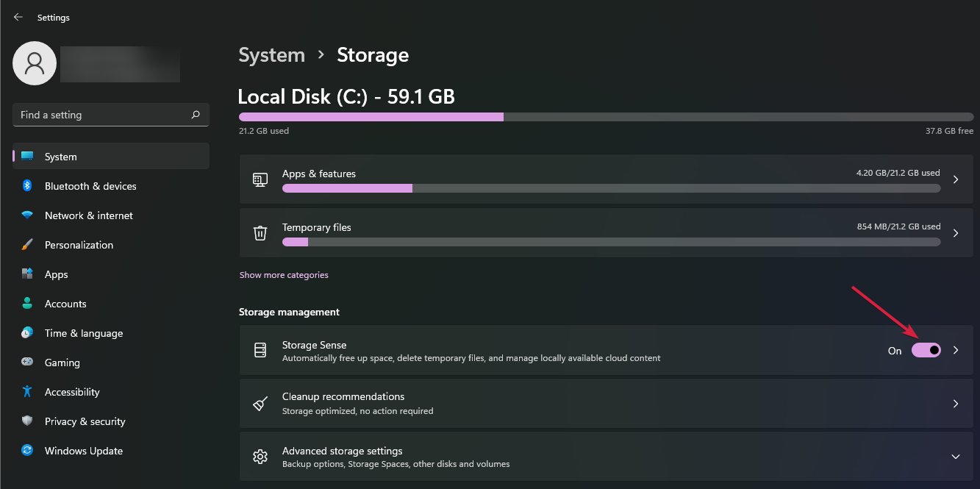The width and height of the screenshot is (980, 489).
Task: Open Storage Sense settings chevron
Action: click(x=956, y=351)
